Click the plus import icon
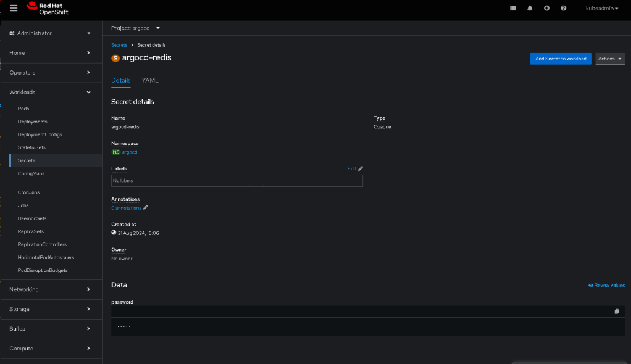 click(x=546, y=8)
